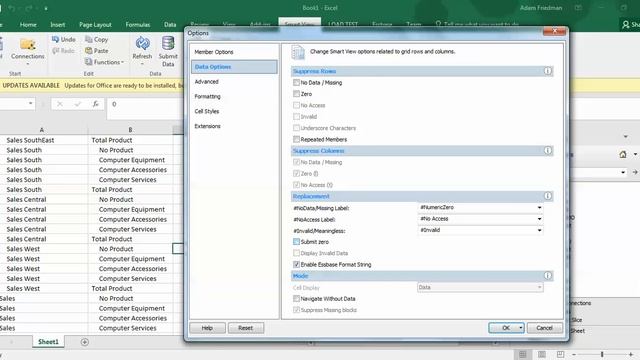
Task: Click the Cancel button
Action: (544, 328)
